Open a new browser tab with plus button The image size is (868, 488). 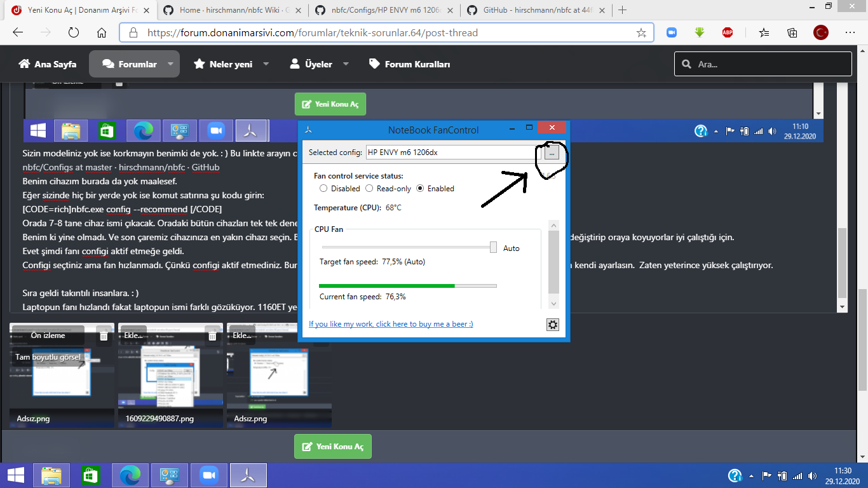click(x=623, y=10)
